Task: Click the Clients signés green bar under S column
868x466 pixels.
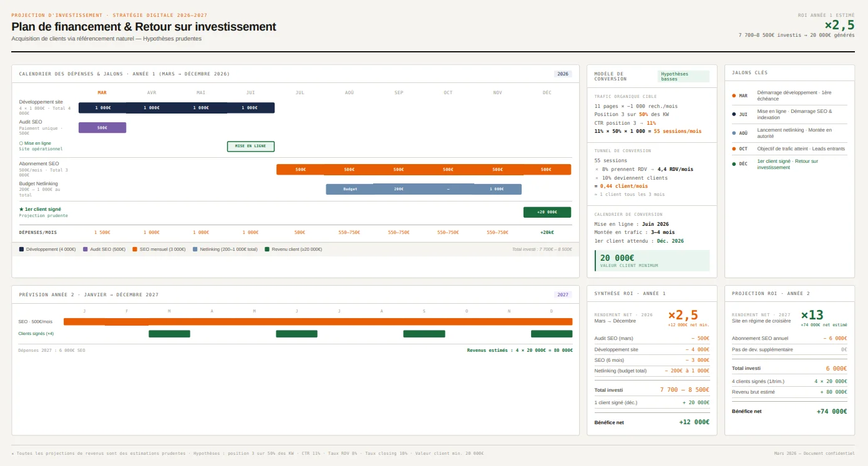Action: coord(424,334)
